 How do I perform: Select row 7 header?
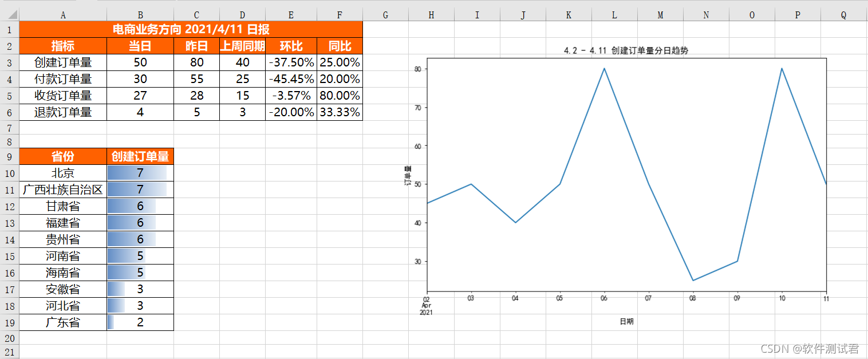click(9, 129)
